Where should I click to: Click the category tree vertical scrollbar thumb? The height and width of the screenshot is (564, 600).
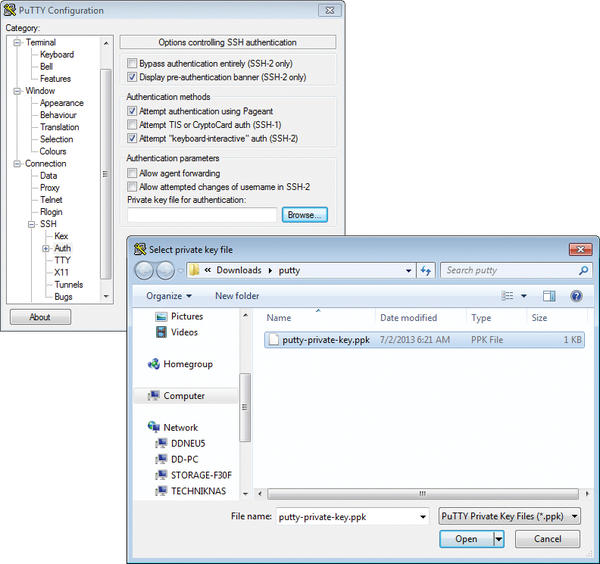click(x=106, y=174)
